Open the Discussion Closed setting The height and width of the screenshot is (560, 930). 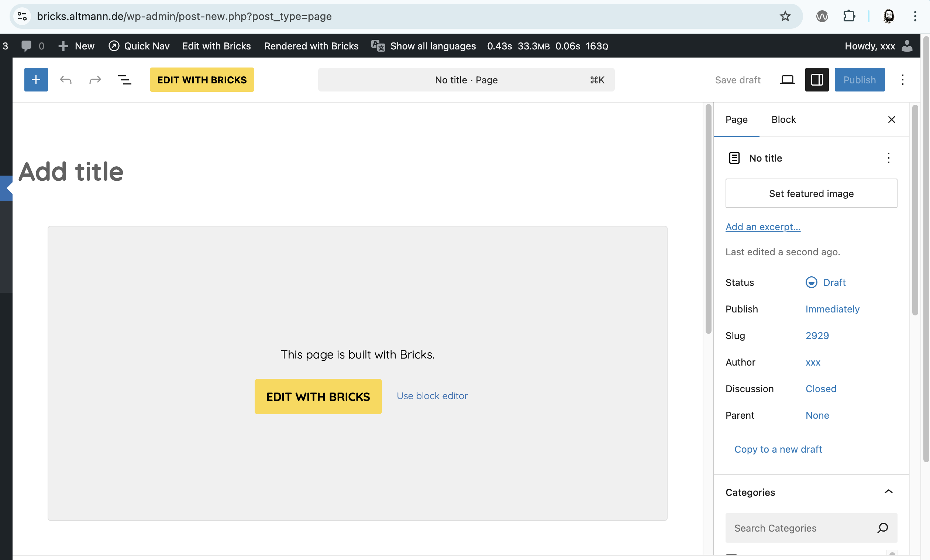click(821, 389)
